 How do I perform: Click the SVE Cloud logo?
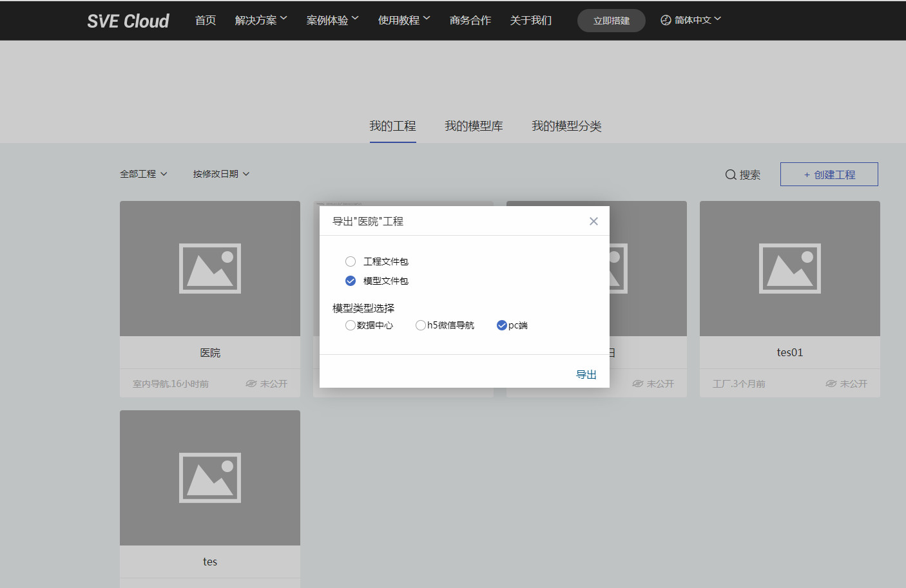click(x=128, y=21)
